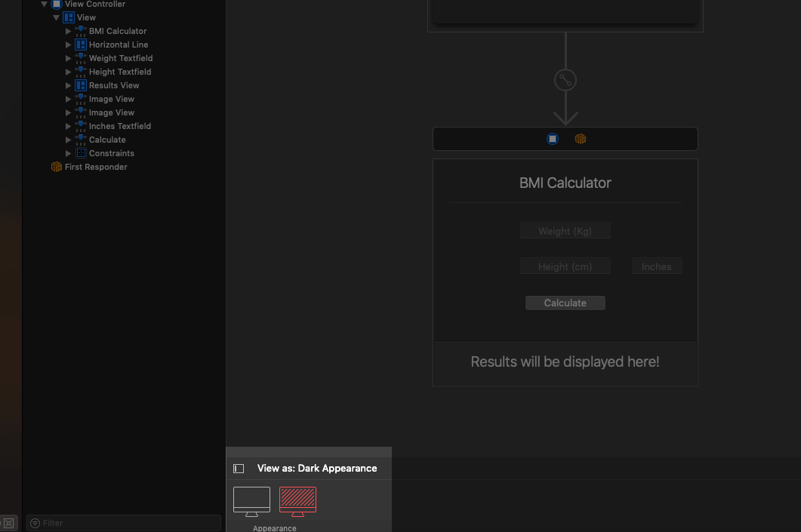The image size is (801, 532).
Task: Click the Results View icon in the outline
Action: [81, 85]
